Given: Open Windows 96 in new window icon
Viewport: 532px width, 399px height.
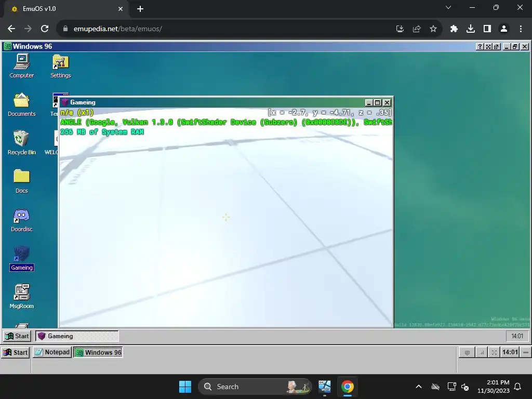Looking at the screenshot, I should [496, 46].
